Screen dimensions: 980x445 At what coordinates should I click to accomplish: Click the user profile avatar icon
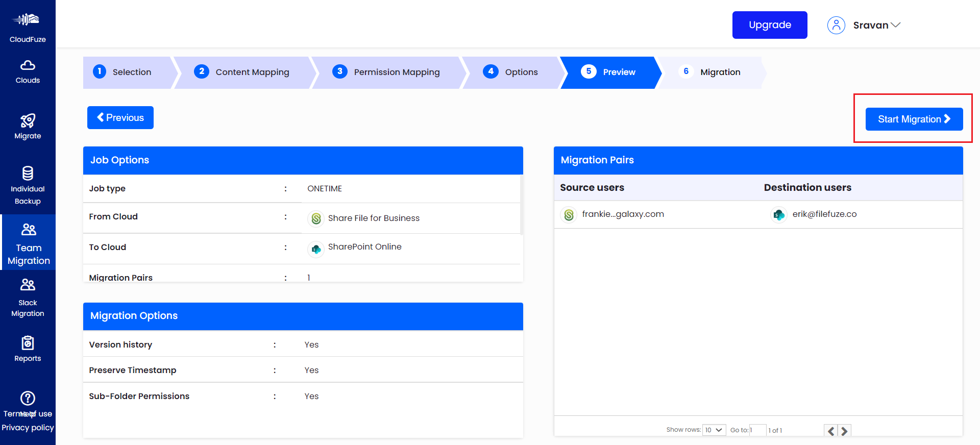click(836, 25)
